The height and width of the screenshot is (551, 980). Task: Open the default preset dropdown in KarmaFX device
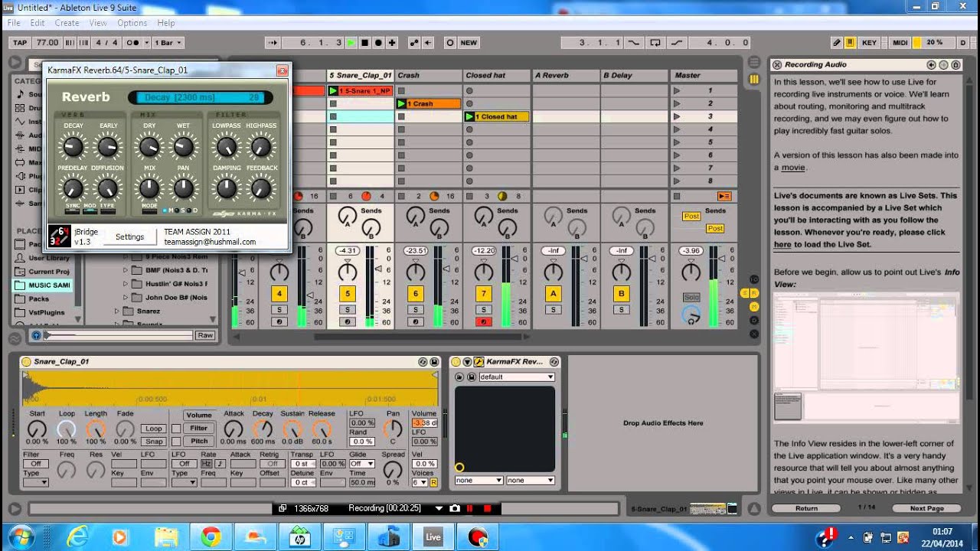point(516,377)
